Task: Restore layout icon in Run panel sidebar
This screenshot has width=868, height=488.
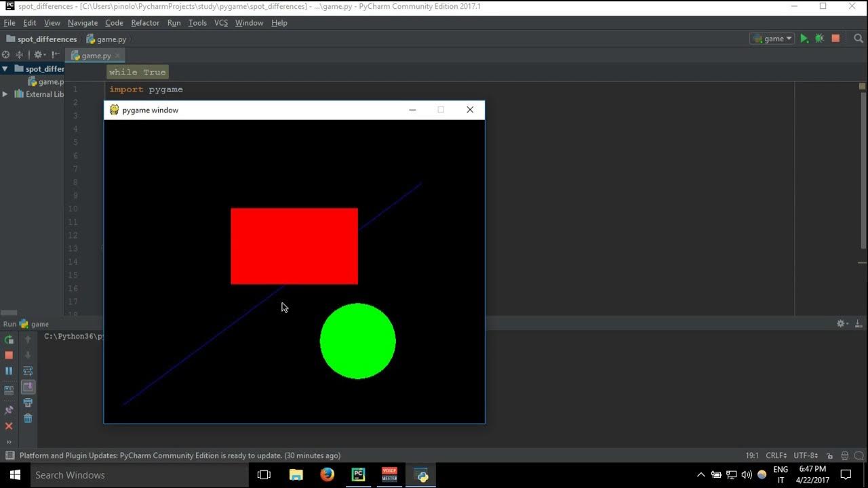Action: [9, 390]
